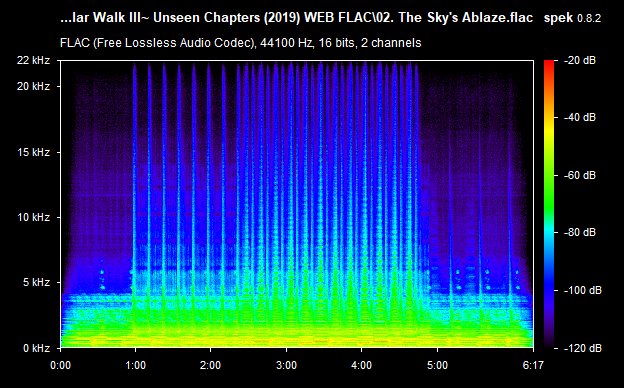Click the 1:00 time axis label
624x388 pixels.
135,365
